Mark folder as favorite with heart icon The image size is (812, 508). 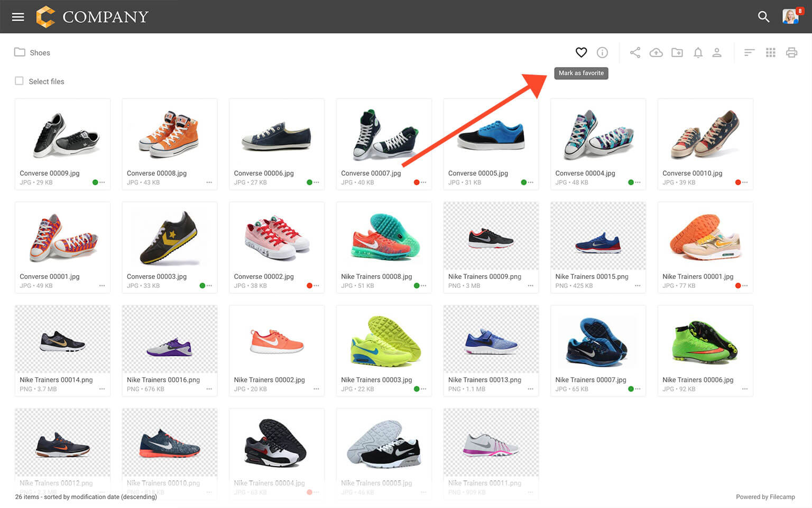(581, 52)
